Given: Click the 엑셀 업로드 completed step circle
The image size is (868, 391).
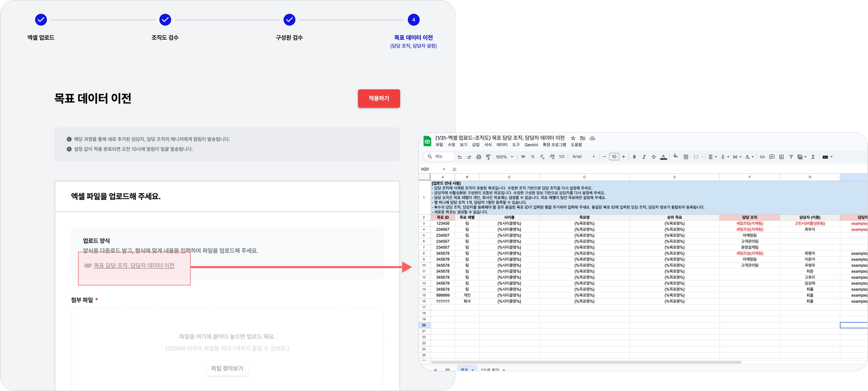Looking at the screenshot, I should (41, 19).
